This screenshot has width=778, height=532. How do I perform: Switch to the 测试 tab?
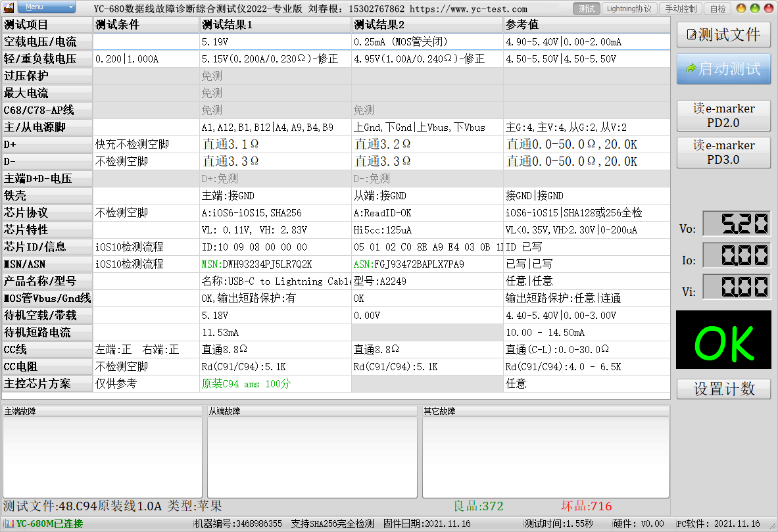tap(586, 9)
